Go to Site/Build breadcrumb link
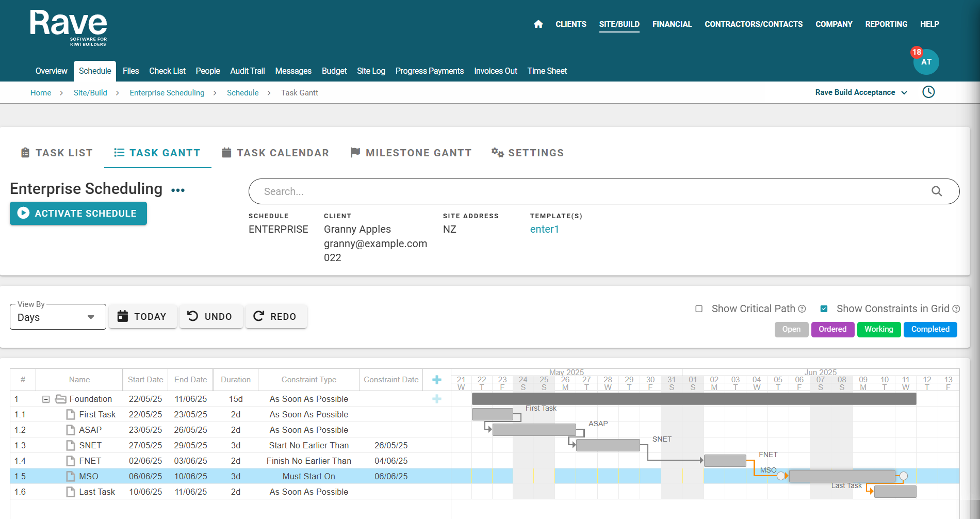 point(90,93)
